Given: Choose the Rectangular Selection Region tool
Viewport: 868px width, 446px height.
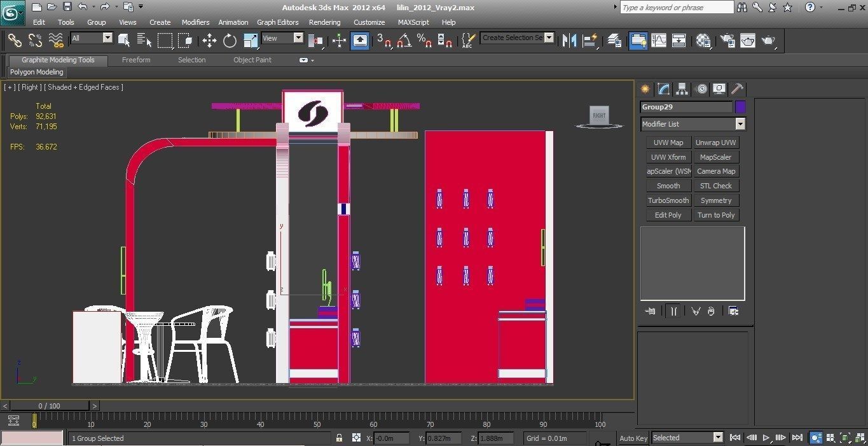Looking at the screenshot, I should (x=165, y=41).
